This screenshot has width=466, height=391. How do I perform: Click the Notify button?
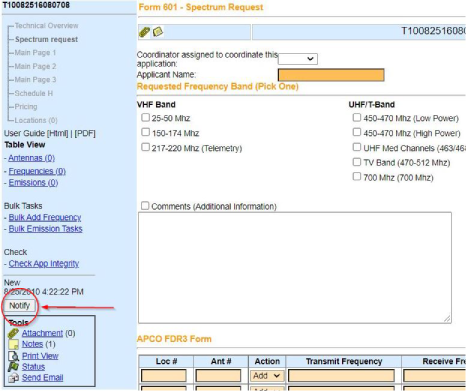click(x=20, y=306)
